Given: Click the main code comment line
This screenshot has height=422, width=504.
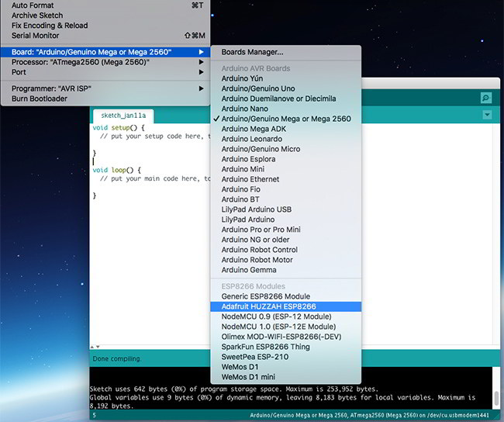Looking at the screenshot, I should (x=155, y=178).
